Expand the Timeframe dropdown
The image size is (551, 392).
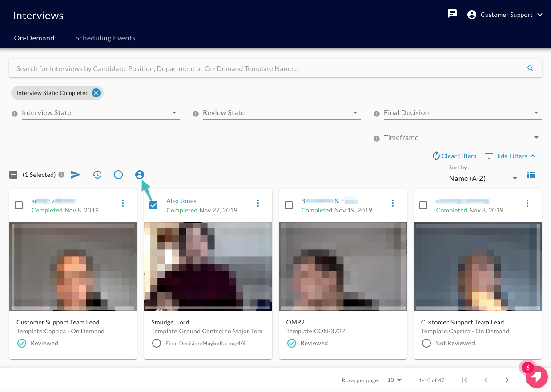click(463, 138)
